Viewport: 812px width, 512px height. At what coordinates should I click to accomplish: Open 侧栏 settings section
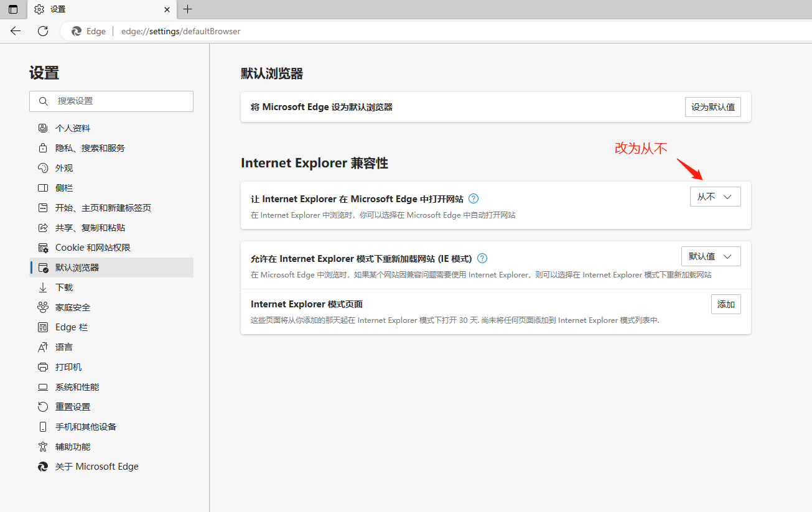(111, 188)
